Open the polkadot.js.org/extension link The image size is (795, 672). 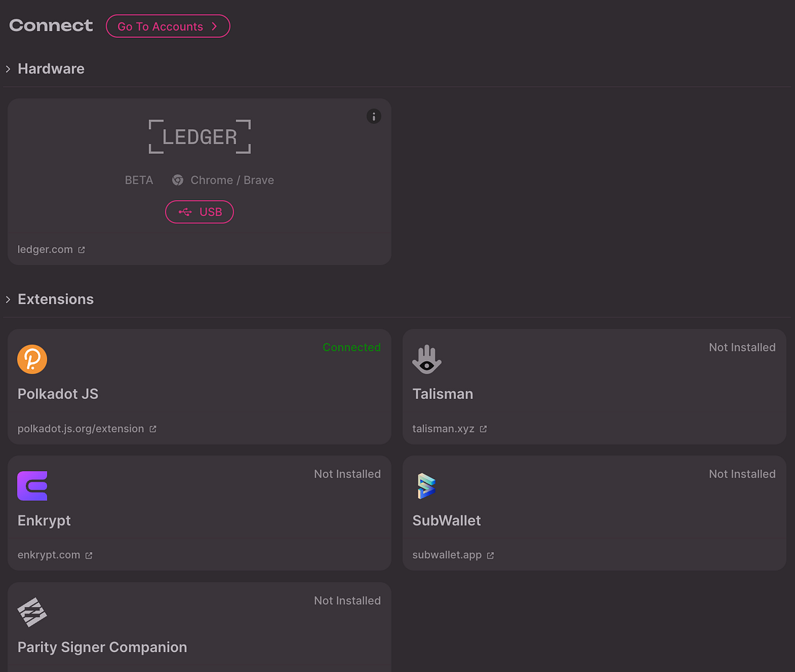coord(81,429)
